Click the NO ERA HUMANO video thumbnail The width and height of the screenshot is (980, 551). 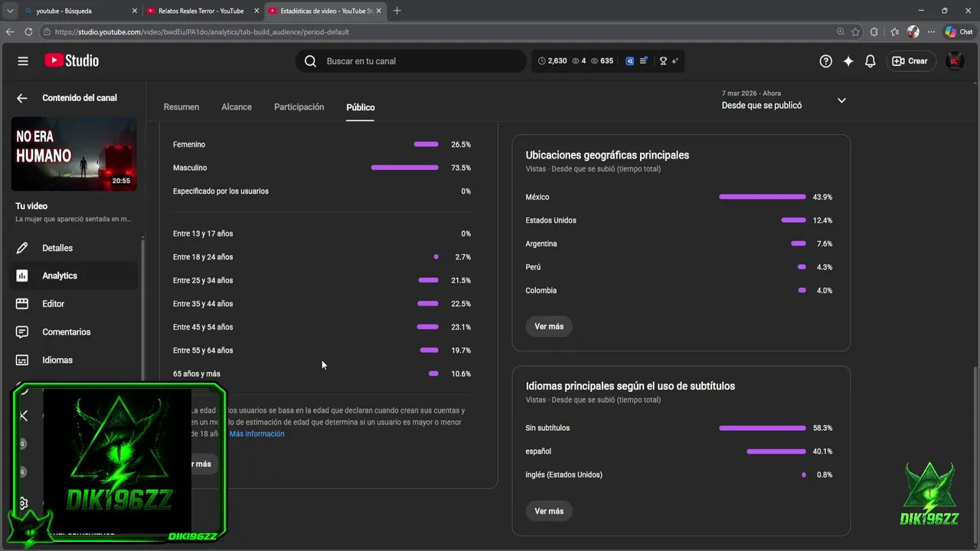(x=74, y=154)
